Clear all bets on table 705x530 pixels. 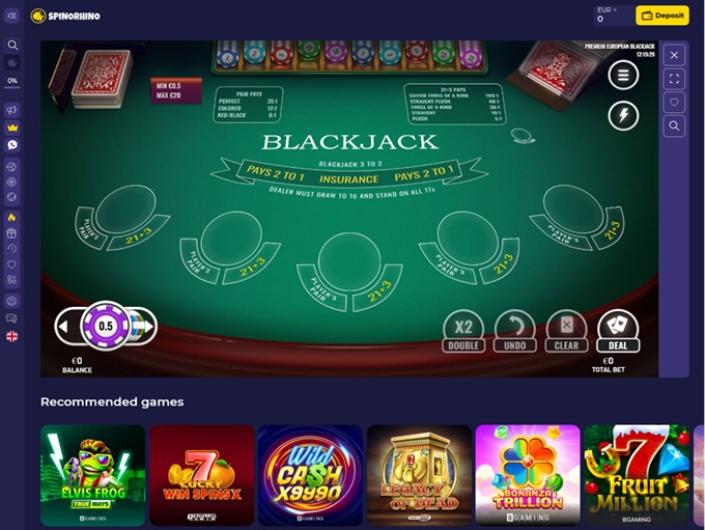pos(566,331)
